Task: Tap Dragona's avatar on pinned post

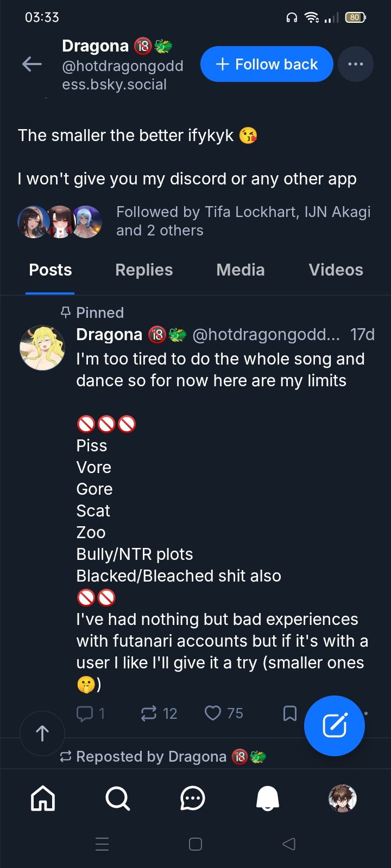Action: coord(42,348)
